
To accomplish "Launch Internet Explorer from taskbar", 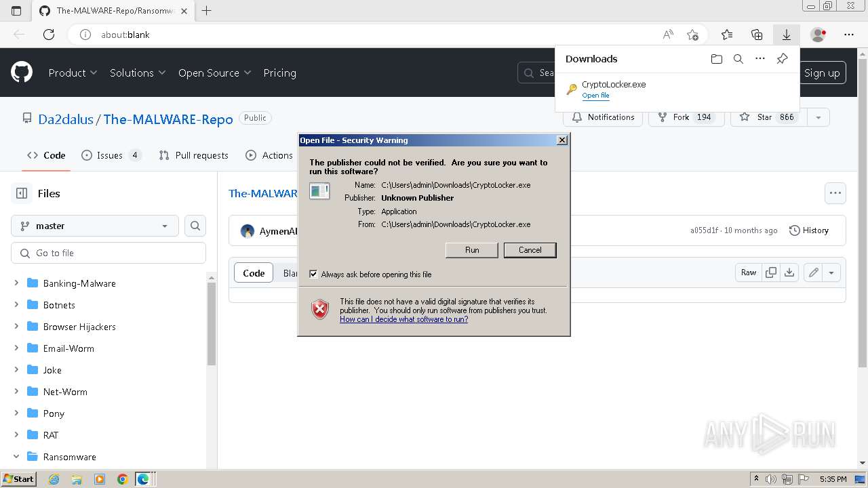I will (54, 479).
